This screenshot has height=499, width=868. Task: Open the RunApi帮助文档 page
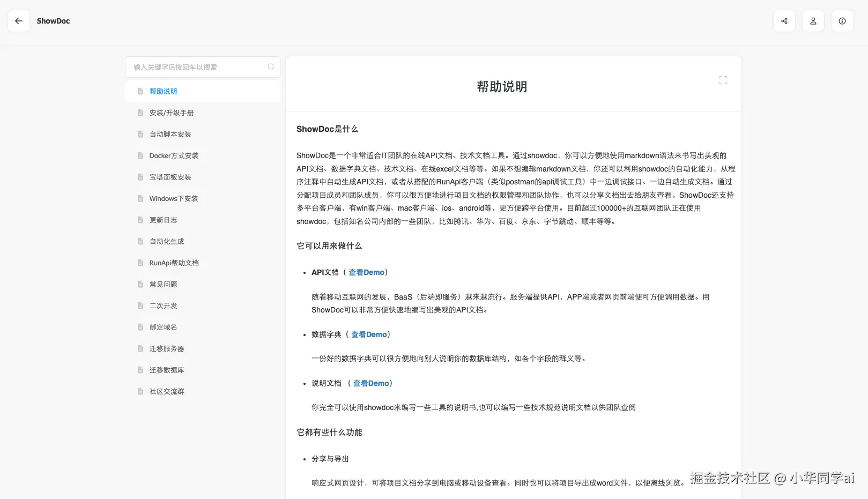(x=203, y=263)
